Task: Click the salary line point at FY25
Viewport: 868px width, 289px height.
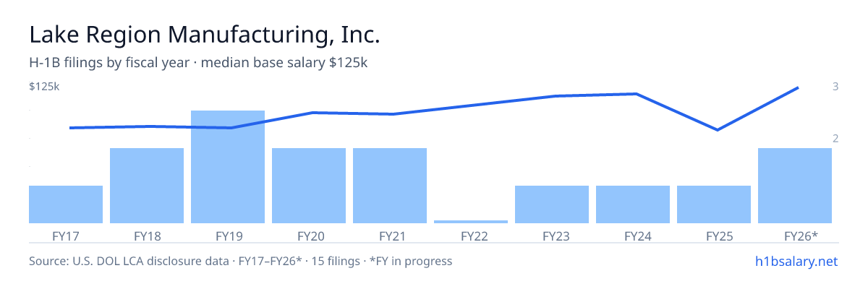Action: (x=717, y=130)
